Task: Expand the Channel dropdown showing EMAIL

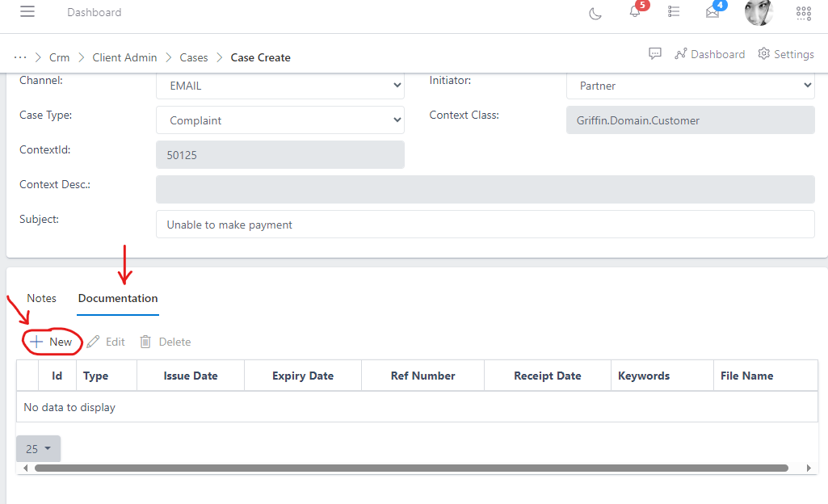Action: point(280,86)
